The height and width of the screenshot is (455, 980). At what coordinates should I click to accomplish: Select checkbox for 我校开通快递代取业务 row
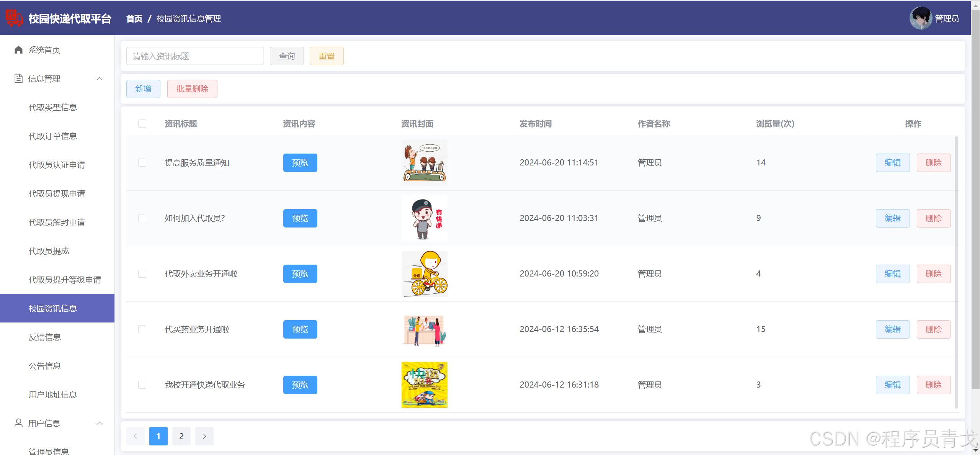(x=142, y=385)
